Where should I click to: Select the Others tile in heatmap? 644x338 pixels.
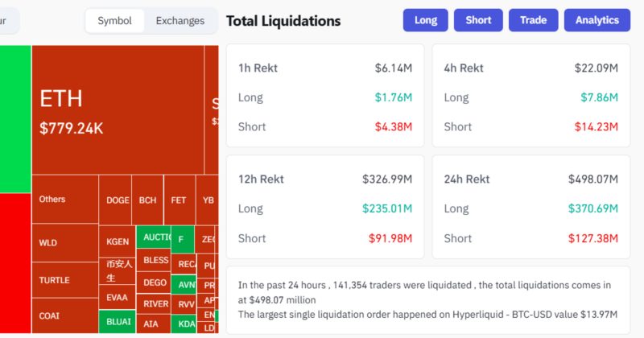pos(64,200)
